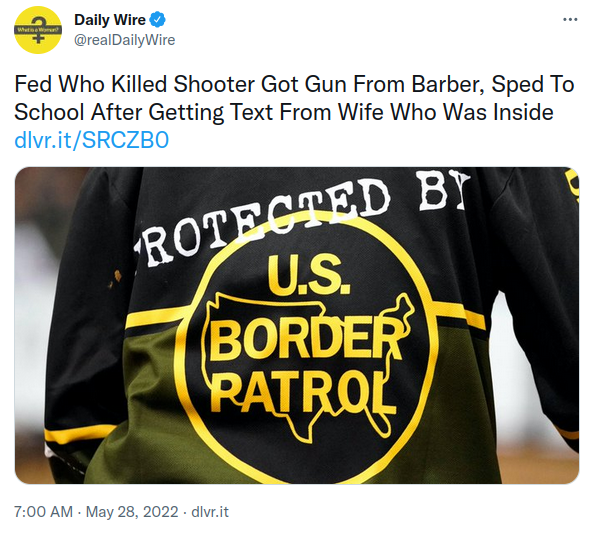Open the @realDailyWire handle

click(124, 40)
